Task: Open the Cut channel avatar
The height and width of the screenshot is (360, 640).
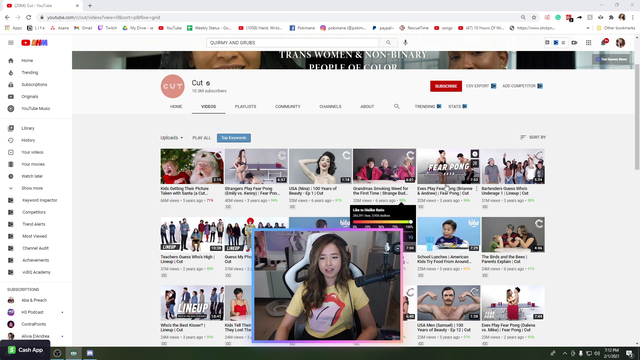Action: (173, 86)
